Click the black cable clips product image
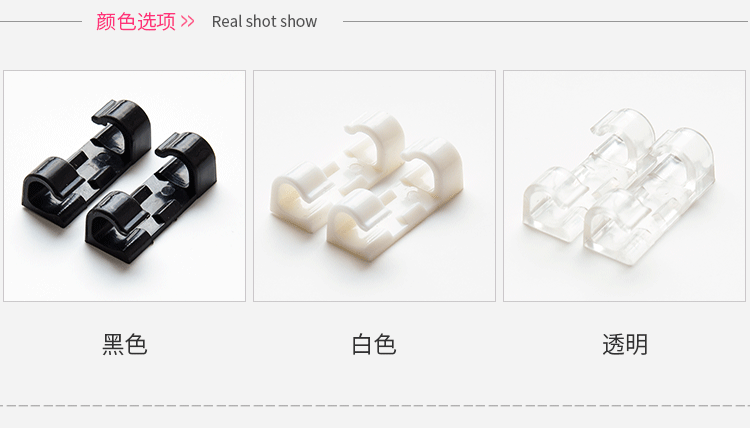 point(124,186)
